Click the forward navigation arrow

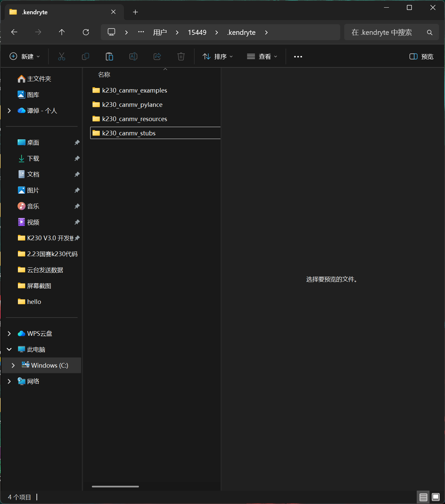pos(38,32)
